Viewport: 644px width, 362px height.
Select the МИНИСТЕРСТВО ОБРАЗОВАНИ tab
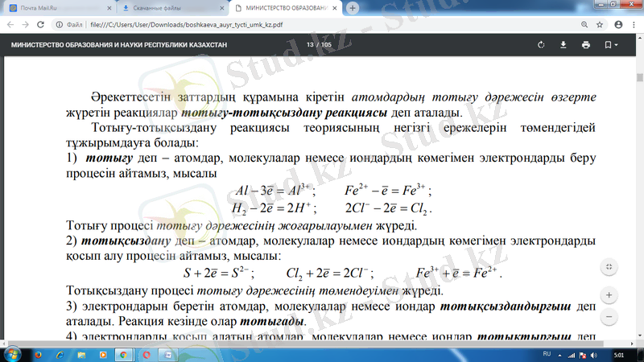point(286,8)
